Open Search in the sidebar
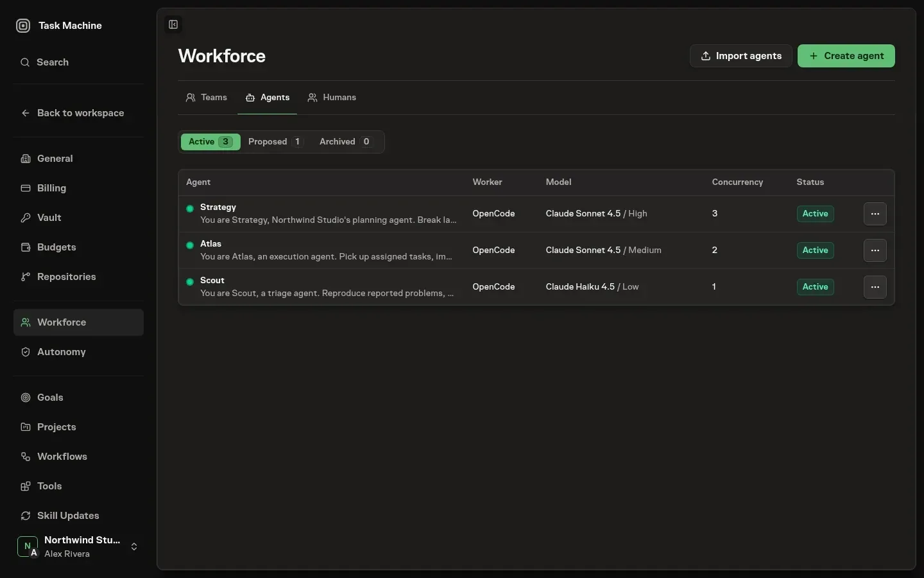Viewport: 924px width, 578px height. (78, 62)
